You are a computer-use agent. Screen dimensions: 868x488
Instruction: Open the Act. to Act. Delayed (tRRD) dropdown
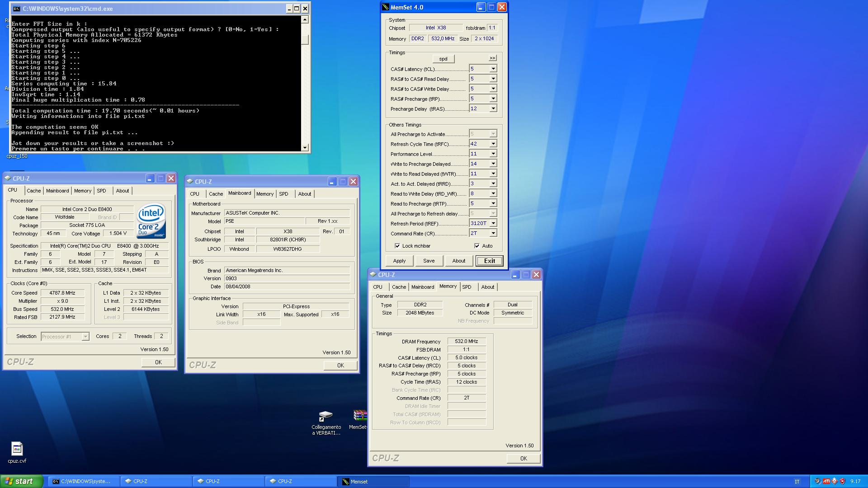pos(493,183)
